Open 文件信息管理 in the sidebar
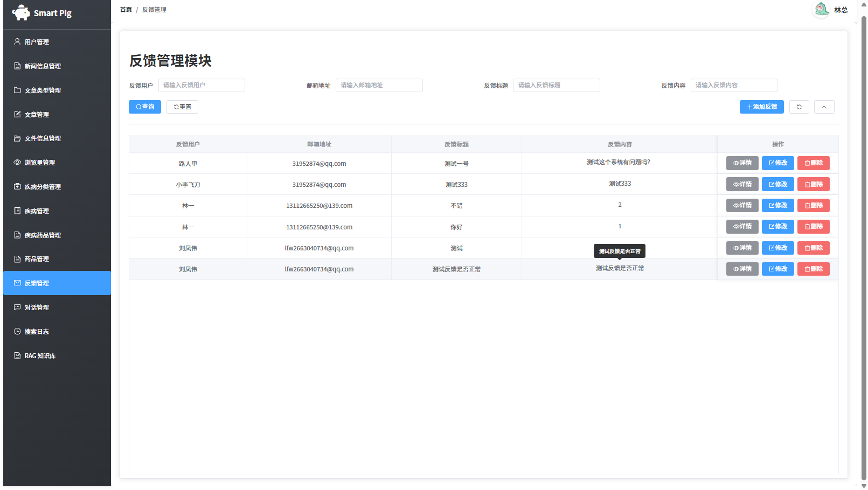868x490 pixels. pos(57,138)
